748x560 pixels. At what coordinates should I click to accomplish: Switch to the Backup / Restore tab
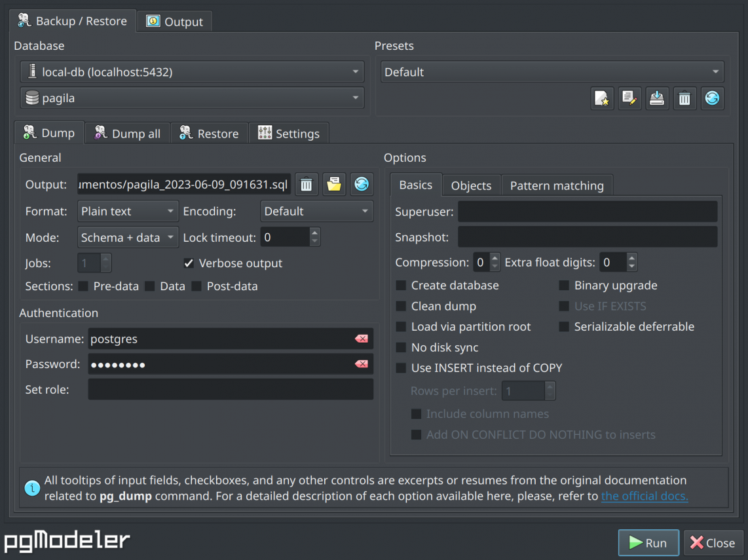click(73, 21)
